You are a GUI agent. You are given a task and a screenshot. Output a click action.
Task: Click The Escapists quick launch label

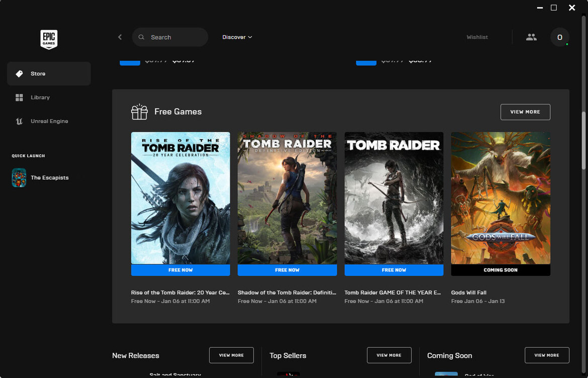click(49, 177)
